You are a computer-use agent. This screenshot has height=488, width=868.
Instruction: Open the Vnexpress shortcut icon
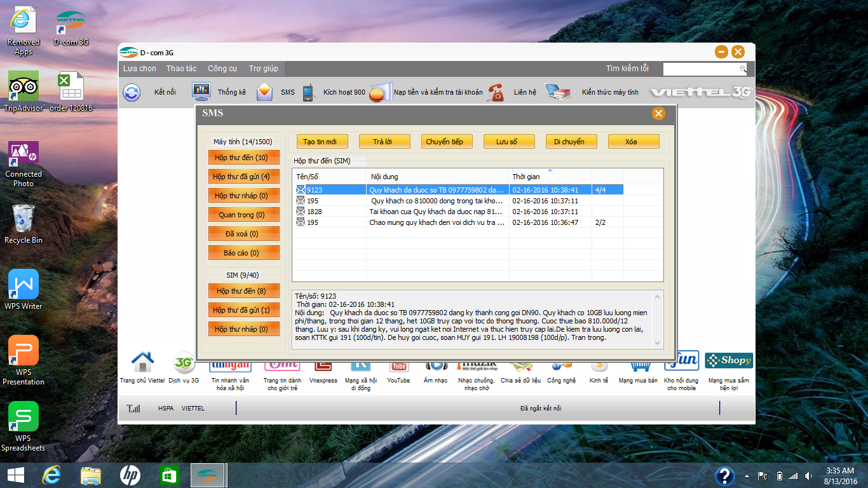pyautogui.click(x=323, y=365)
